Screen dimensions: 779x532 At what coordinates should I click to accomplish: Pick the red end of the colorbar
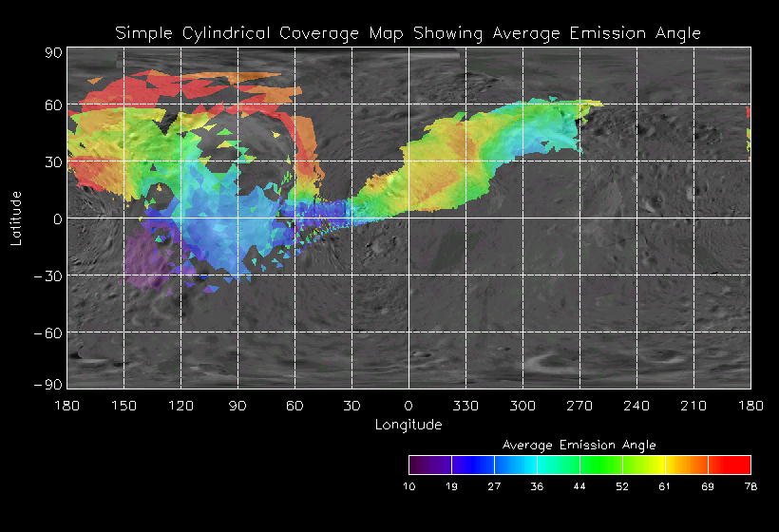741,465
